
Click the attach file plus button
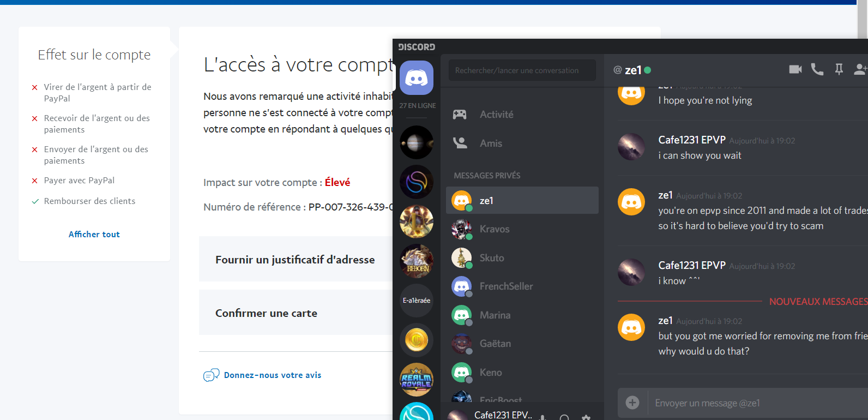point(632,403)
